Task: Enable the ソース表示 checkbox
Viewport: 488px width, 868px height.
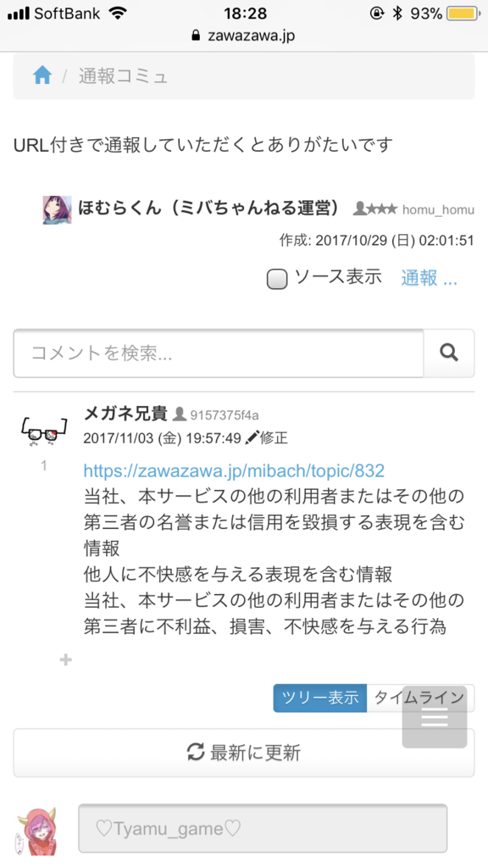Action: click(277, 279)
